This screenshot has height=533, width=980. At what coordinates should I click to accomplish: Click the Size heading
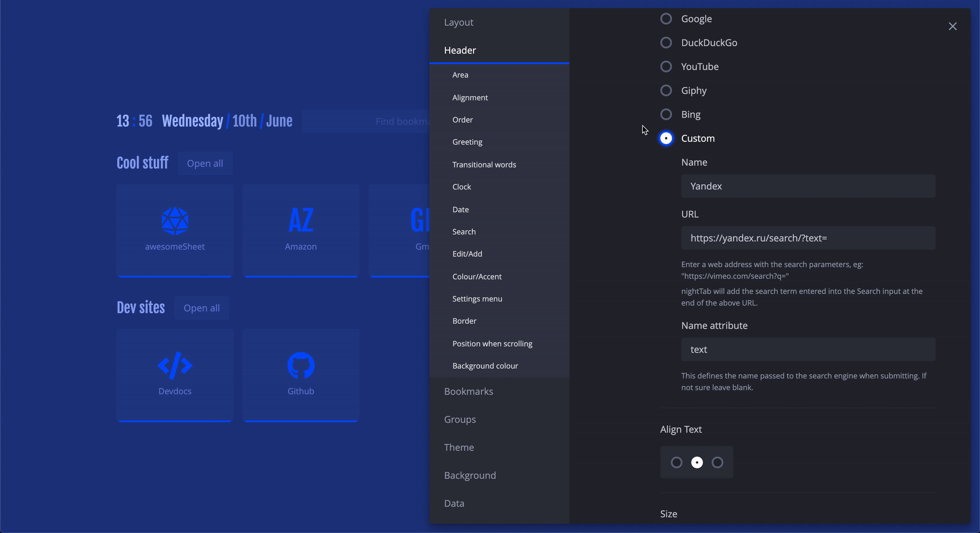click(x=669, y=514)
